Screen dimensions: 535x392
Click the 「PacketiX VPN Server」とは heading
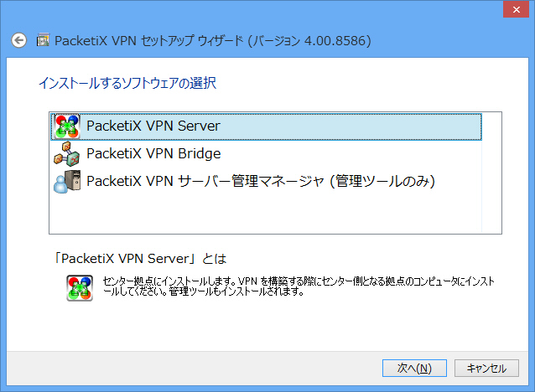click(x=140, y=259)
